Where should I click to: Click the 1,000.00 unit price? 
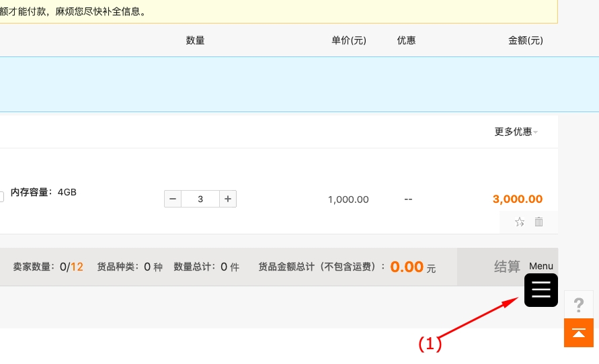pos(348,199)
